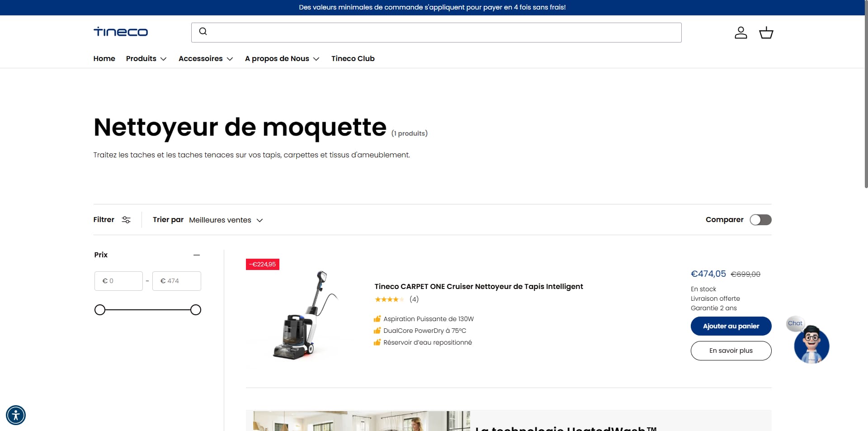Click thumbs-up icon beside Réservoir d'eau
The image size is (868, 431).
(377, 342)
